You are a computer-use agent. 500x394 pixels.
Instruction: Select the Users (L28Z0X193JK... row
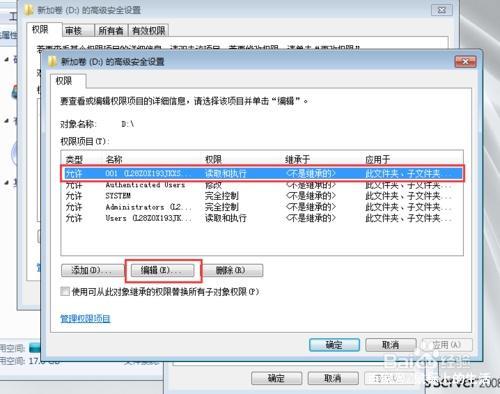(x=262, y=218)
